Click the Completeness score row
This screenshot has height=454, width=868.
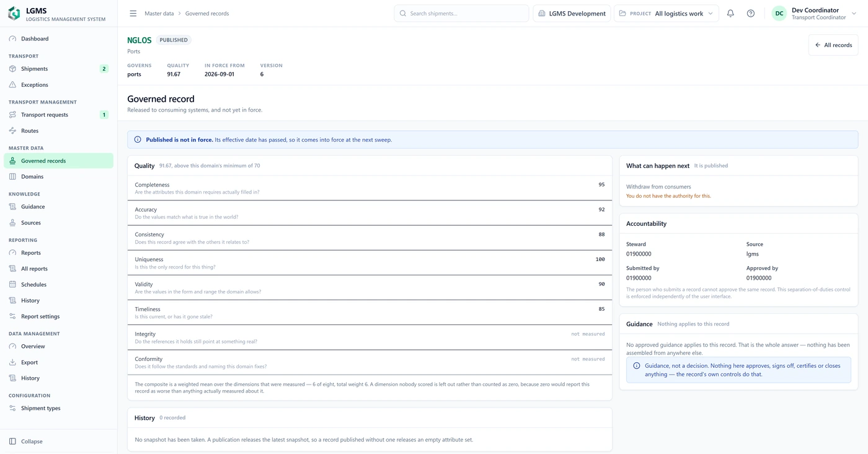(x=370, y=188)
